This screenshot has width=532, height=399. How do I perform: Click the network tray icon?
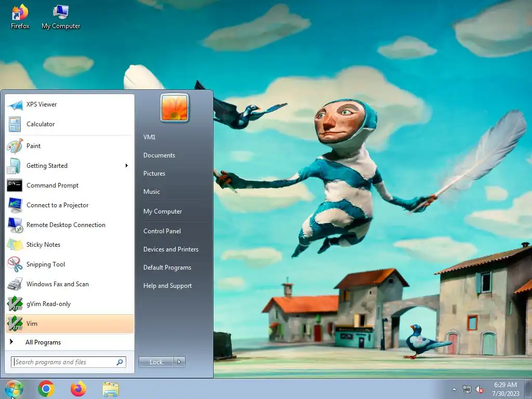click(x=467, y=390)
